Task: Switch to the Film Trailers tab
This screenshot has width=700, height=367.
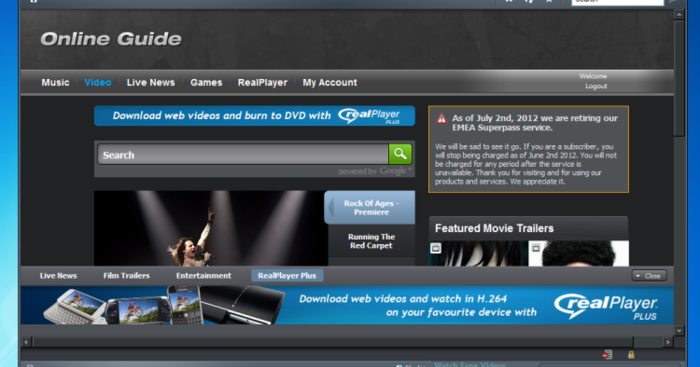Action: 126,276
